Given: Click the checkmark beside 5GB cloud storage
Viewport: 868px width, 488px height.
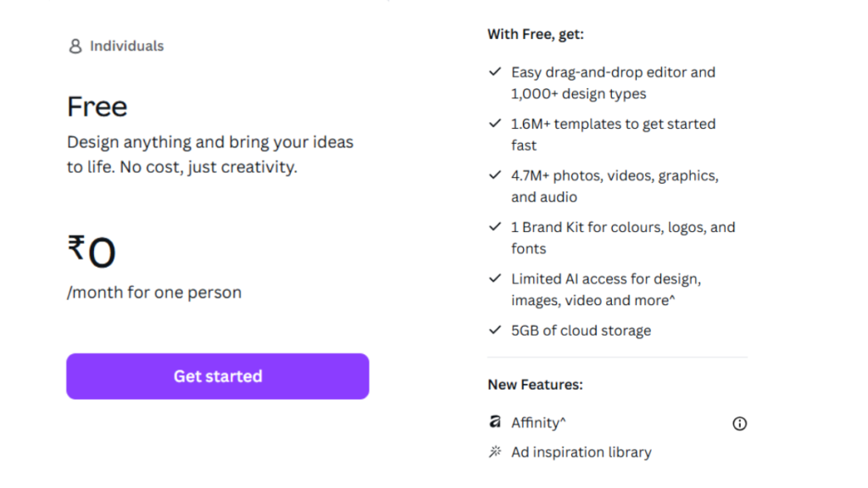Looking at the screenshot, I should (x=495, y=330).
